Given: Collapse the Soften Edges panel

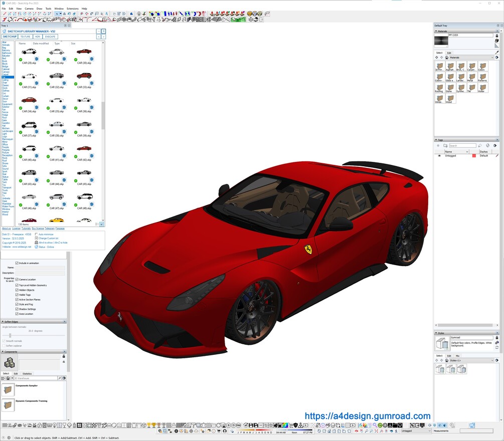Looking at the screenshot, I should [34, 322].
